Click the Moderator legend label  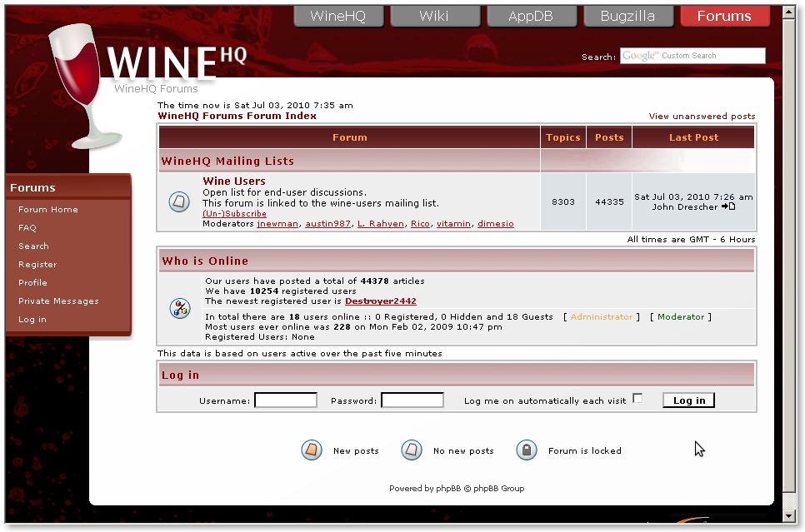[681, 317]
